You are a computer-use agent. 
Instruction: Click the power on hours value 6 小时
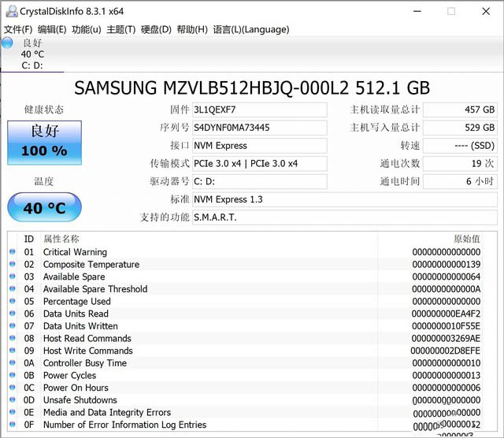click(460, 182)
